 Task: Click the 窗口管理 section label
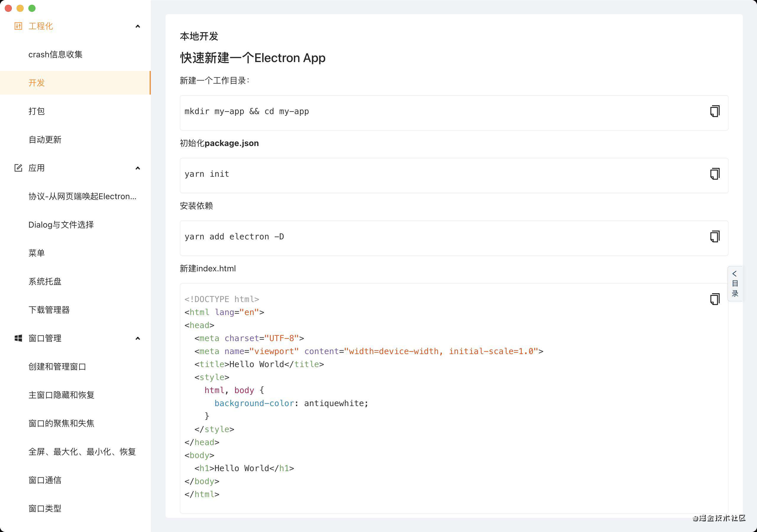[45, 338]
